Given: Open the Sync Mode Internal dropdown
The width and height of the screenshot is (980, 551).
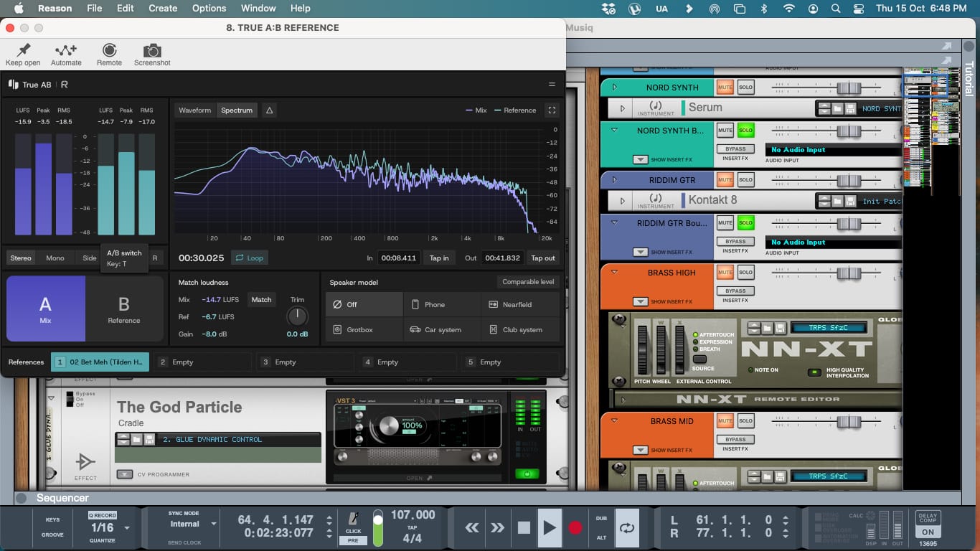Looking at the screenshot, I should 213,524.
